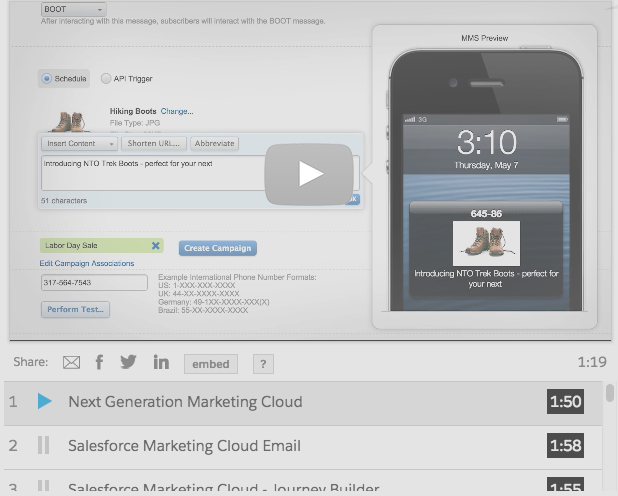Select Salesforce Marketing Cloud Email playlist item
The height and width of the screenshot is (496, 618).
pos(303,446)
